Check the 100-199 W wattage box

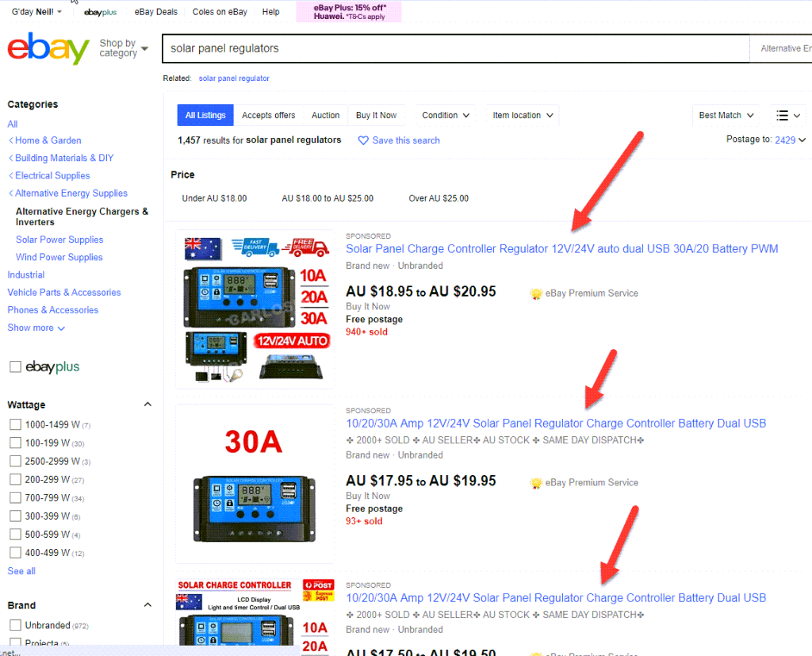click(x=16, y=443)
